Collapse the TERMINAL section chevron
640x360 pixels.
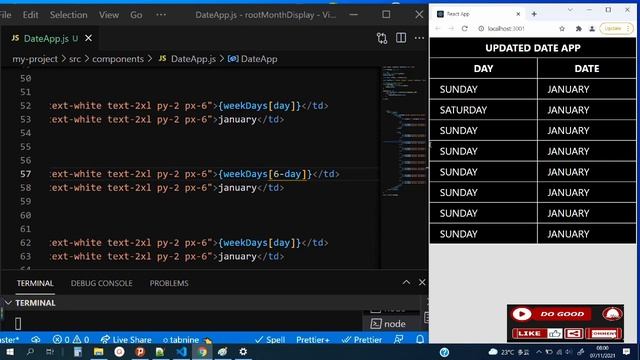8,303
